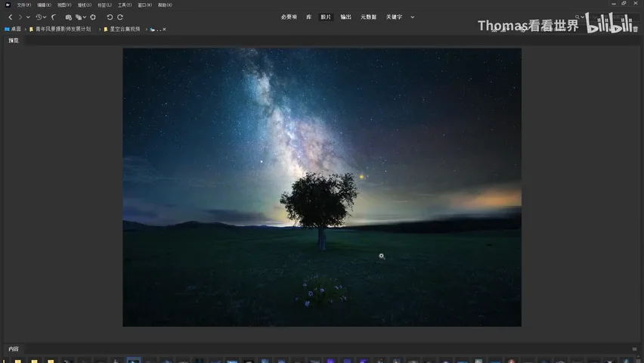Open the 窗口 (Window) menu

[x=144, y=5]
